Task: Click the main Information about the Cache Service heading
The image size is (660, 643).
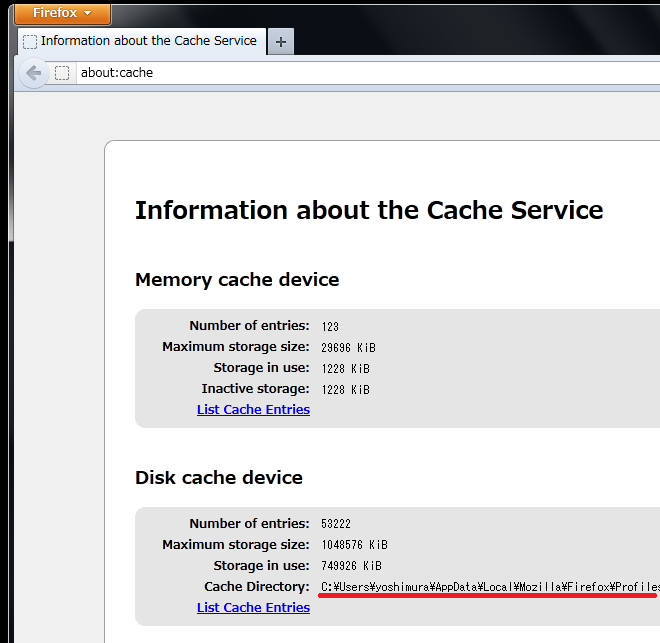Action: (369, 210)
